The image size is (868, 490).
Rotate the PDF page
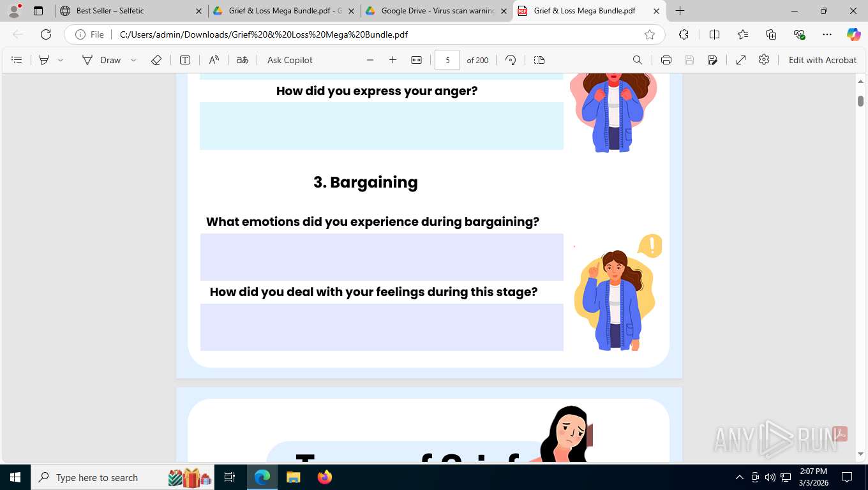tap(511, 60)
